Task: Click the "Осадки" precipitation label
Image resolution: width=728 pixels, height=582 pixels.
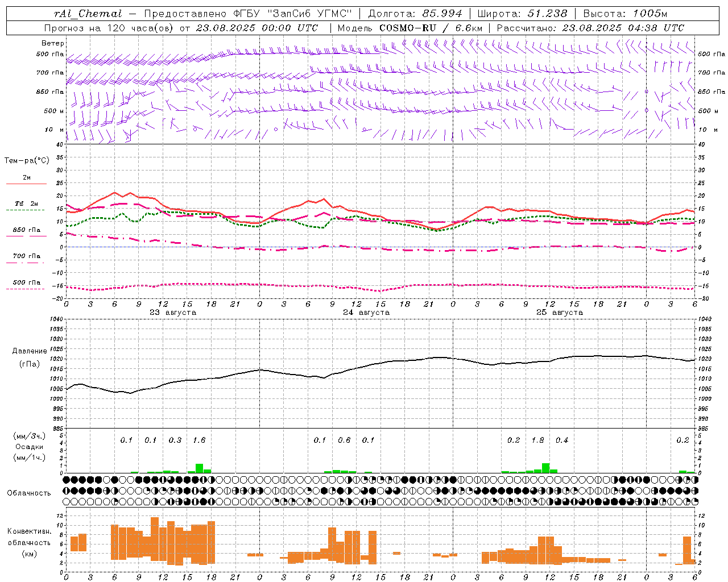Action: coord(30,447)
